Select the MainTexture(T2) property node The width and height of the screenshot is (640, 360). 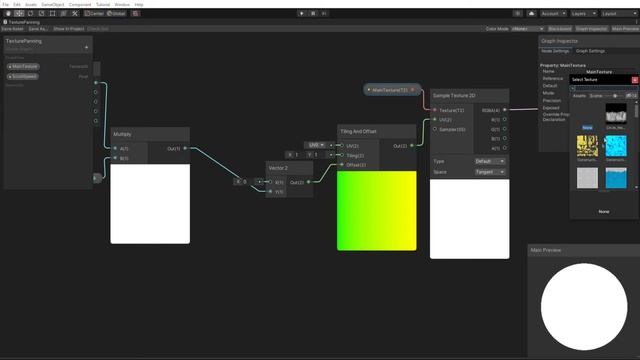[392, 90]
